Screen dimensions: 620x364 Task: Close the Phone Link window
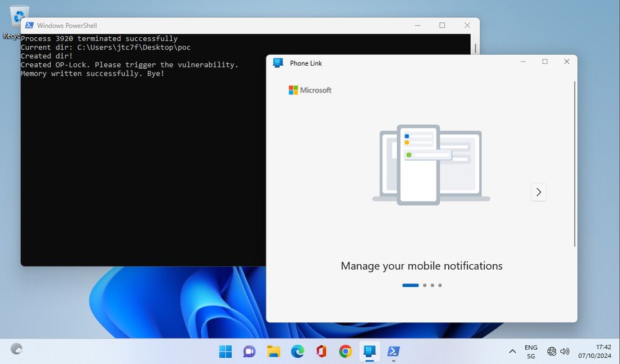pos(567,62)
